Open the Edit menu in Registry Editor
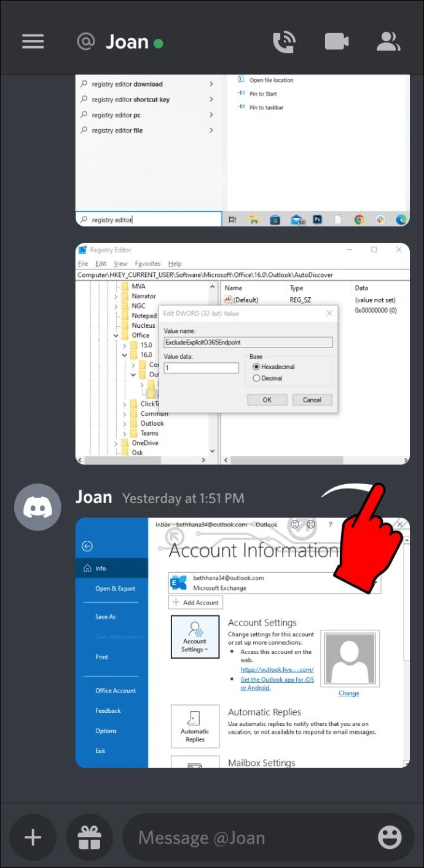The height and width of the screenshot is (868, 424). coord(101,264)
